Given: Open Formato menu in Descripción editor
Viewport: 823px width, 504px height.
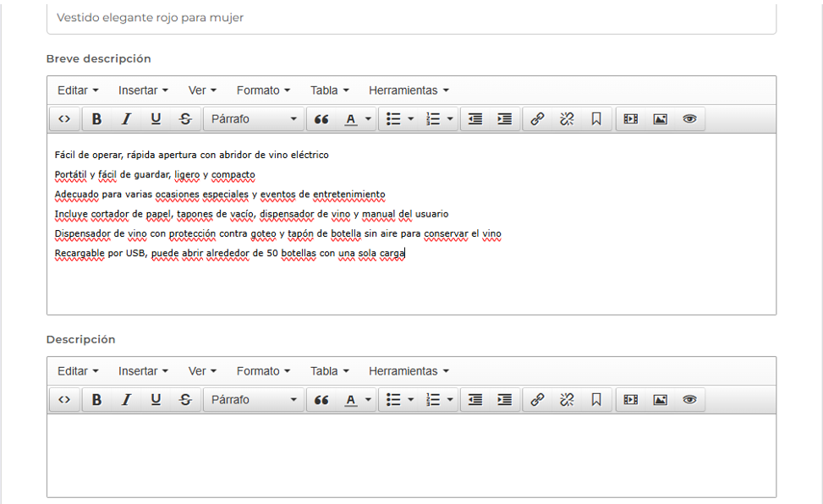Looking at the screenshot, I should pos(263,371).
